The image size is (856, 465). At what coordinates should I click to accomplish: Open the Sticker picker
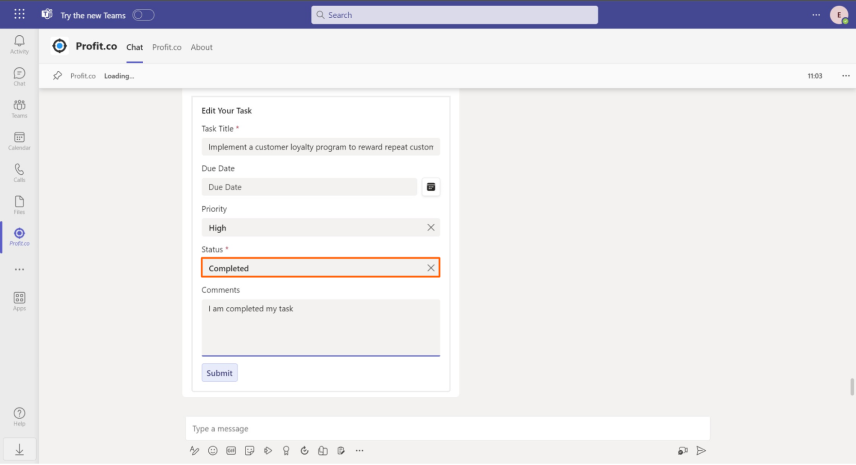[x=249, y=451]
